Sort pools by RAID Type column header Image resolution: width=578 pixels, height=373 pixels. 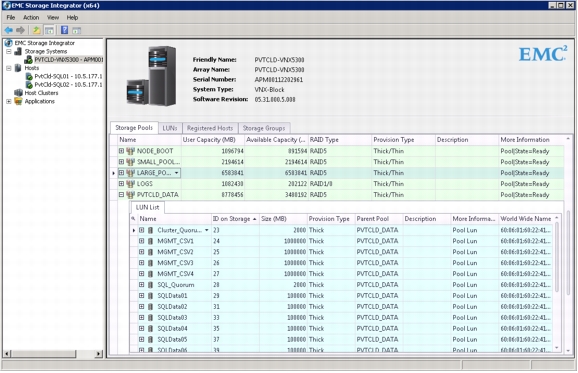(340, 140)
